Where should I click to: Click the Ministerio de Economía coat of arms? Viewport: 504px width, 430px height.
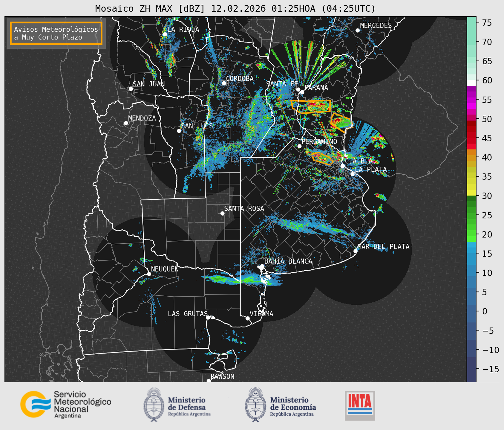(256, 405)
